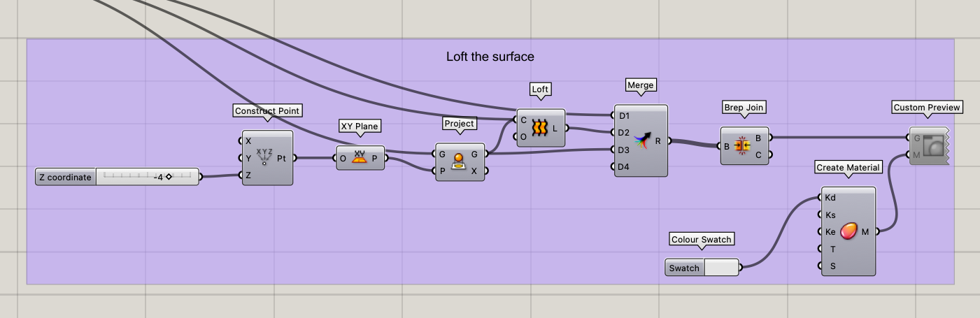Click the X output of Project component
Image resolution: width=980 pixels, height=318 pixels.
(x=475, y=171)
